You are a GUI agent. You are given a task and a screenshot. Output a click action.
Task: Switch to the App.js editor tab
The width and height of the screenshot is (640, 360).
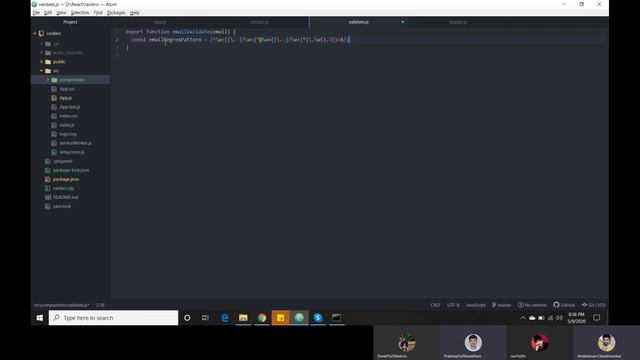coord(160,22)
